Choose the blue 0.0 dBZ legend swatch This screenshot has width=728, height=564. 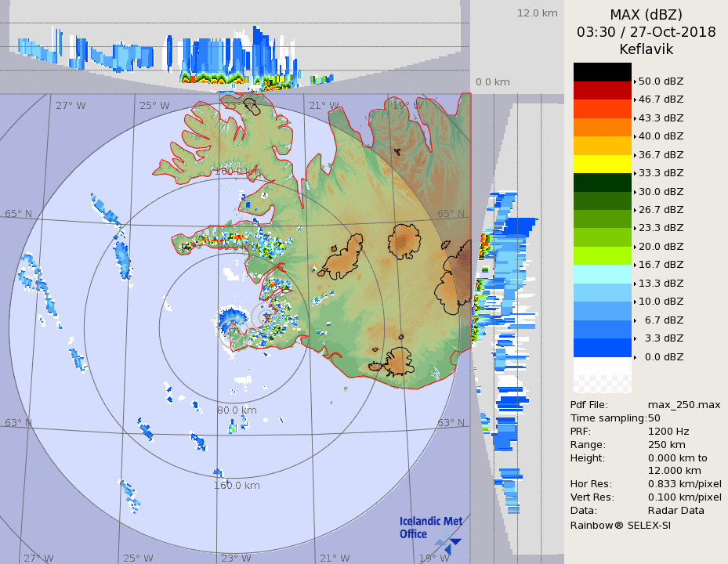(x=602, y=347)
